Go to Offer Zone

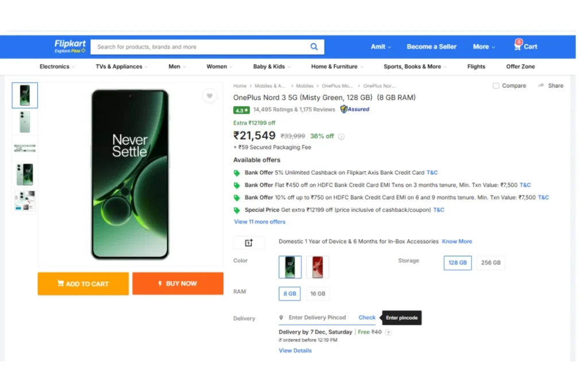pyautogui.click(x=520, y=67)
